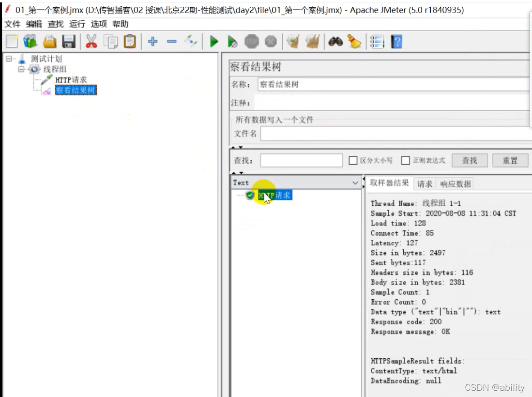Image resolution: width=532 pixels, height=397 pixels.
Task: Start the test with green play icon
Action: (x=214, y=42)
